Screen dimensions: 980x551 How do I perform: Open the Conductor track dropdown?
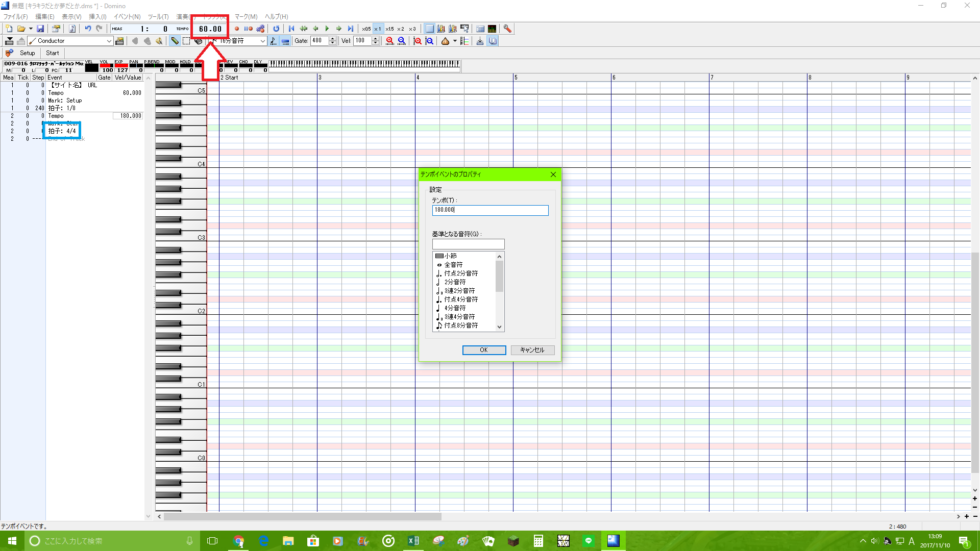click(109, 41)
